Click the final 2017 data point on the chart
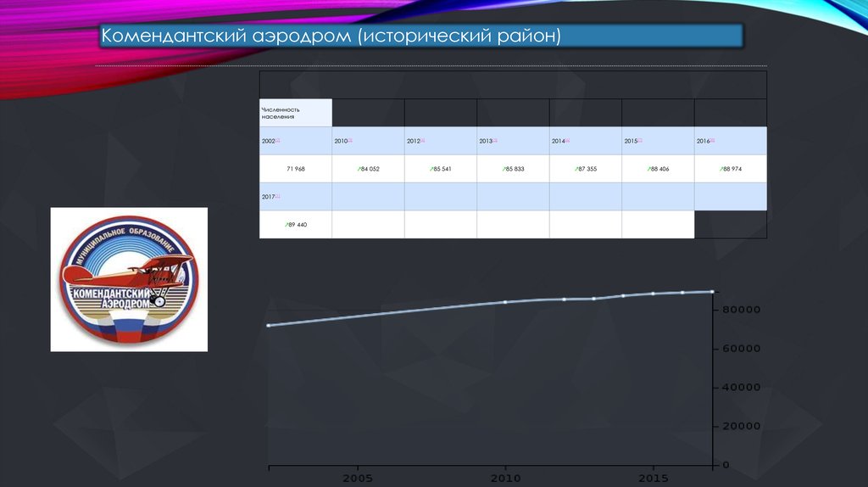This screenshot has width=868, height=487. [712, 291]
